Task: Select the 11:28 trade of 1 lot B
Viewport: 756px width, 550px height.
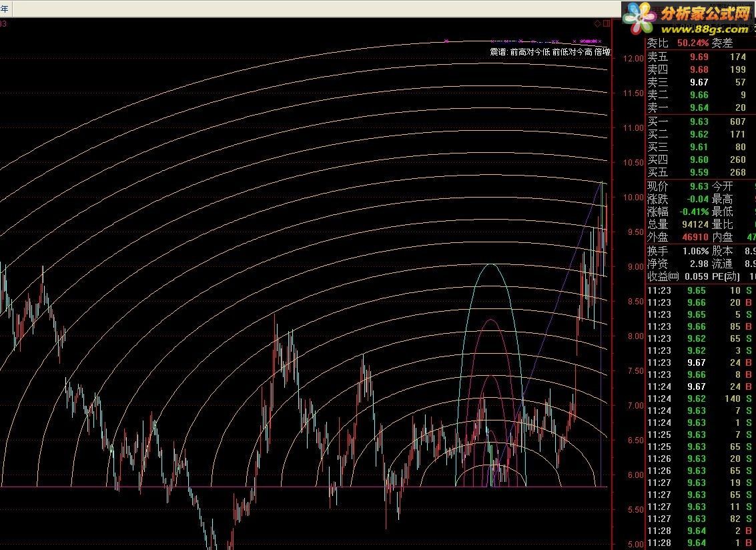Action: 700,543
